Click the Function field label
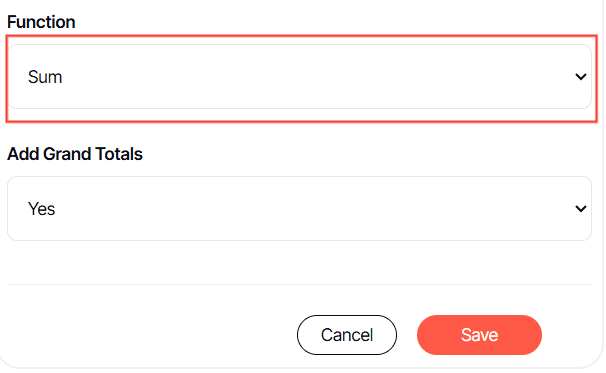Viewport: 606px width, 373px height. pos(41,22)
